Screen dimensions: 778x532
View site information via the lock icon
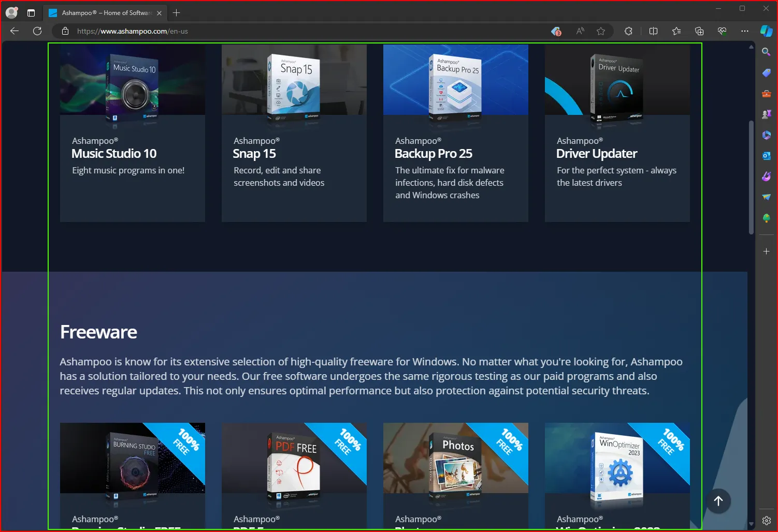65,31
